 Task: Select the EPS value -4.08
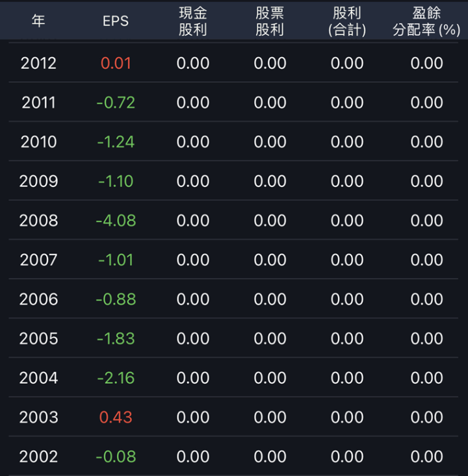click(x=116, y=220)
